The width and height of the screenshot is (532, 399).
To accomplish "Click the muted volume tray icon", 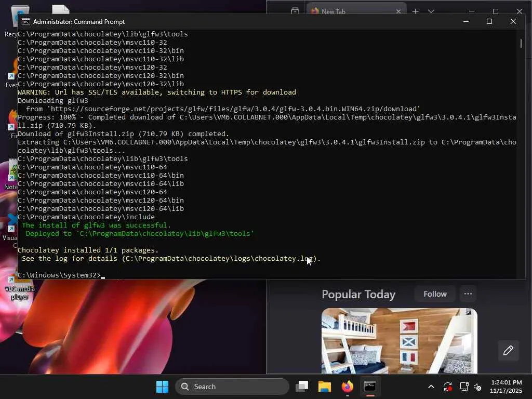I will pyautogui.click(x=477, y=387).
